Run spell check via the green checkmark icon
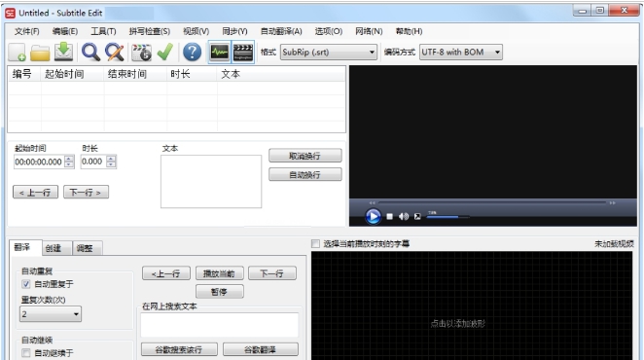This screenshot has width=644, height=360. pyautogui.click(x=165, y=52)
